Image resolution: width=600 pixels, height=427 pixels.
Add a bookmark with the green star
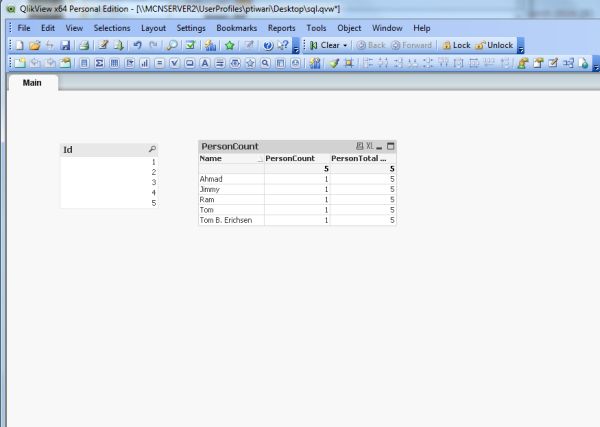230,45
